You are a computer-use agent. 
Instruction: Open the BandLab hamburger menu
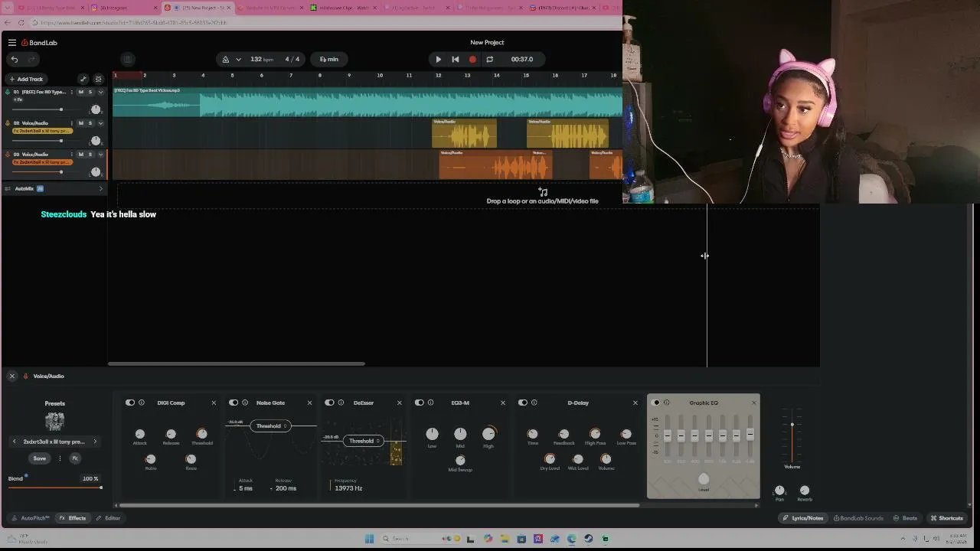(11, 43)
